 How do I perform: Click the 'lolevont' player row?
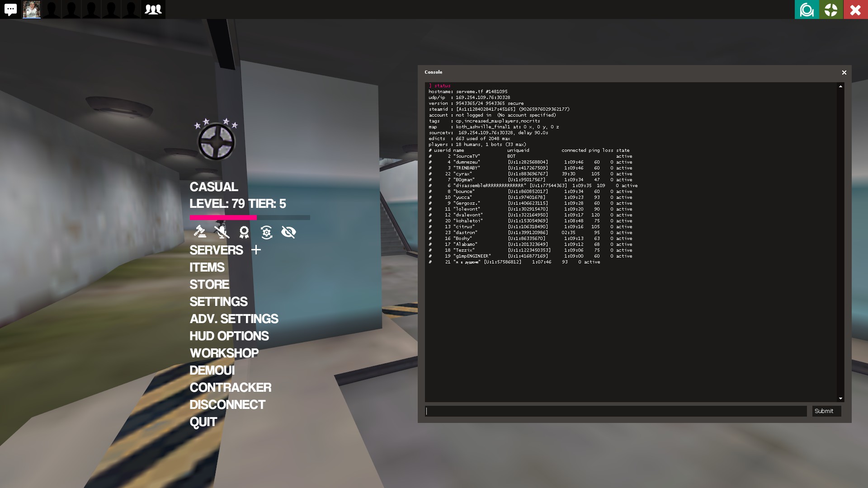tap(530, 209)
